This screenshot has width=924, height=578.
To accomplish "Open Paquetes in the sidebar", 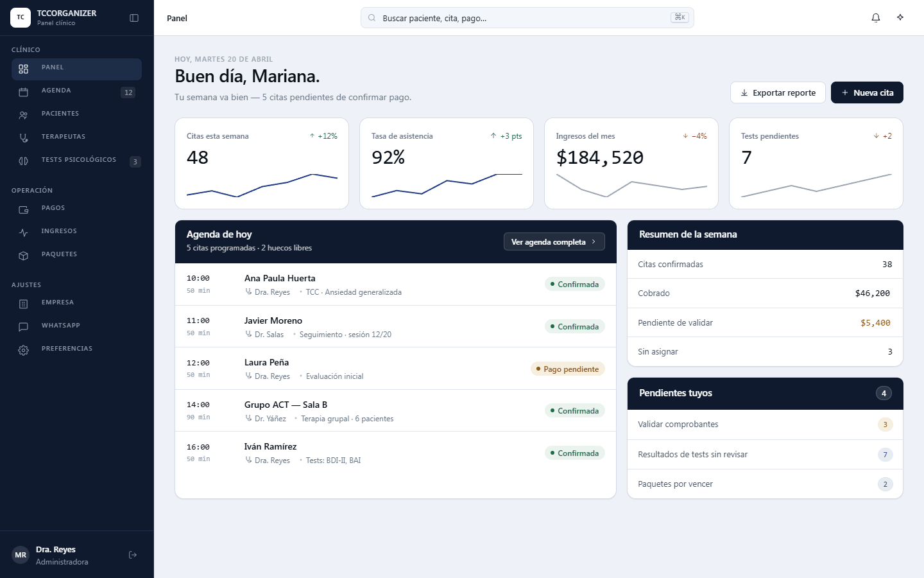I will click(76, 256).
